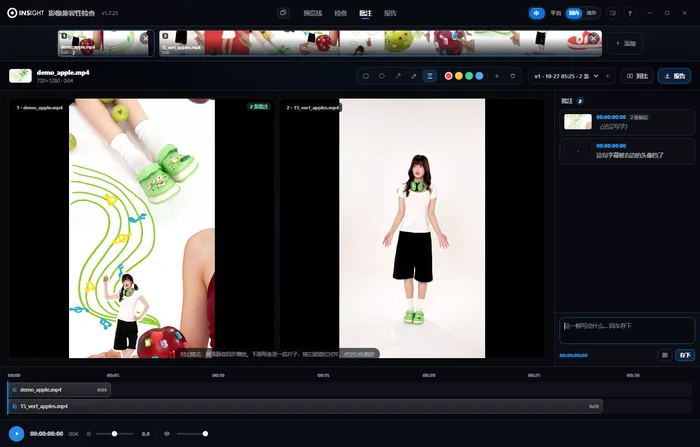The width and height of the screenshot is (700, 447).
Task: Select the underlined active annotation tab
Action: [x=365, y=13]
